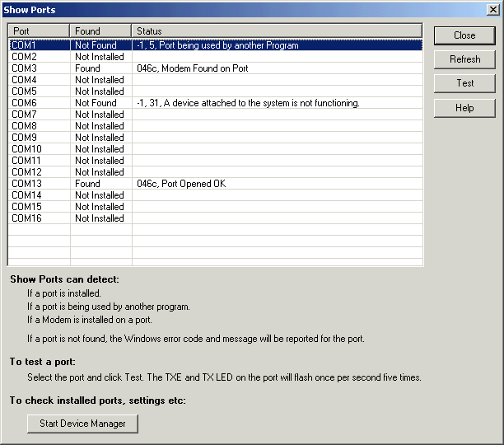Viewport: 504px width, 445px height.
Task: Select the COM2 port row
Action: point(216,57)
